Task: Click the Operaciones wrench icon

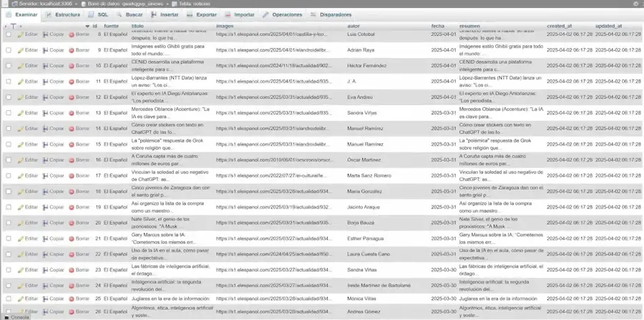Action: 265,15
